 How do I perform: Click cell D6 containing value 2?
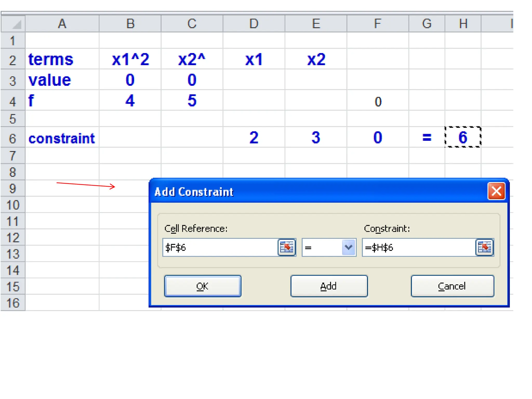click(254, 137)
